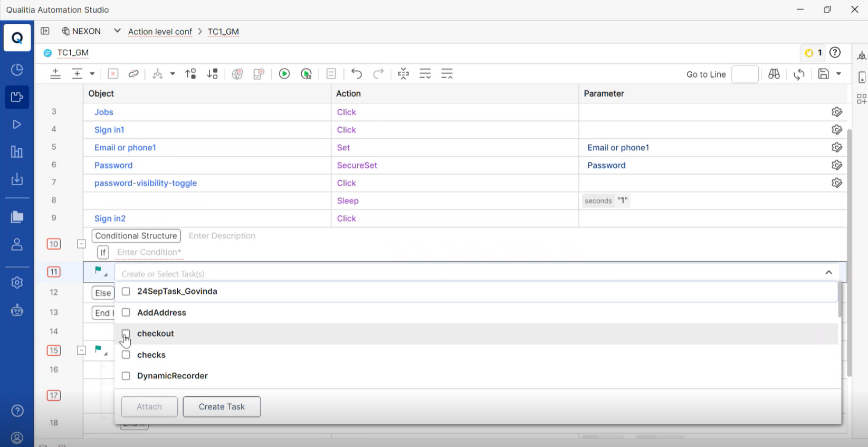The width and height of the screenshot is (868, 447).
Task: Tick the AddAddress task checkbox
Action: (126, 312)
